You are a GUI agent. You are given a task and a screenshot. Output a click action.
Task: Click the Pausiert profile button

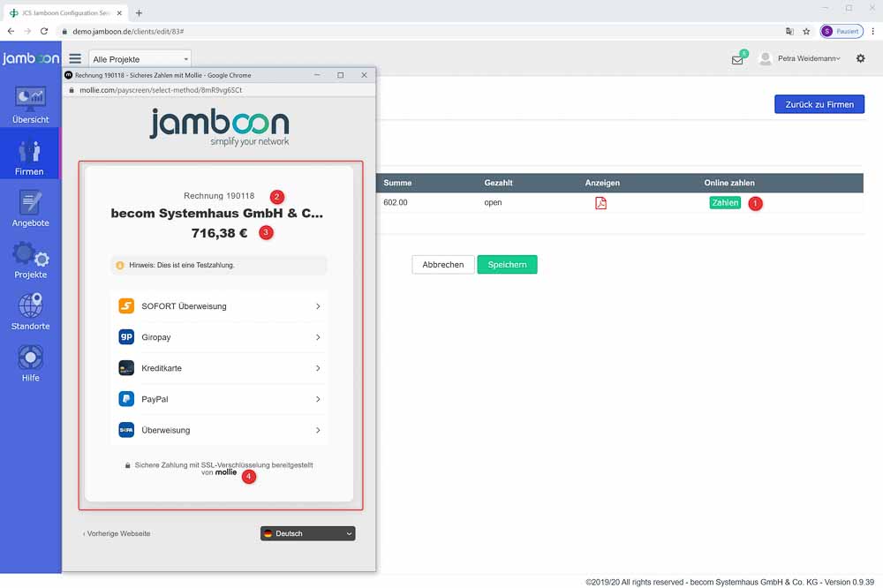click(841, 31)
